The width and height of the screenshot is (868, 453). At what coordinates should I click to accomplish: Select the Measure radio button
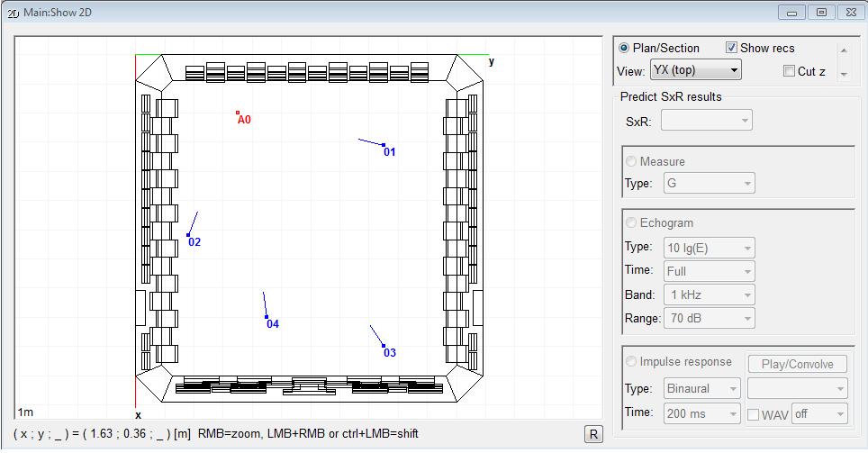point(631,161)
